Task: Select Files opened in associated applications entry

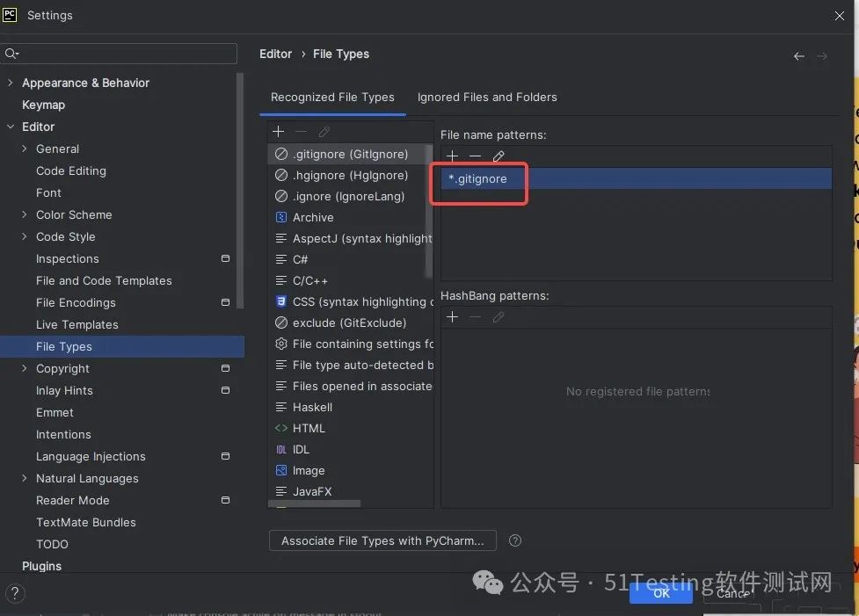Action: pos(350,386)
